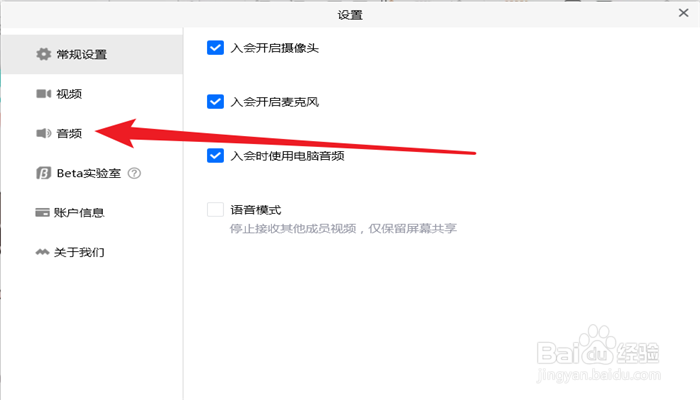
Task: Click the card icon beside 账户信息
Action: click(x=42, y=212)
